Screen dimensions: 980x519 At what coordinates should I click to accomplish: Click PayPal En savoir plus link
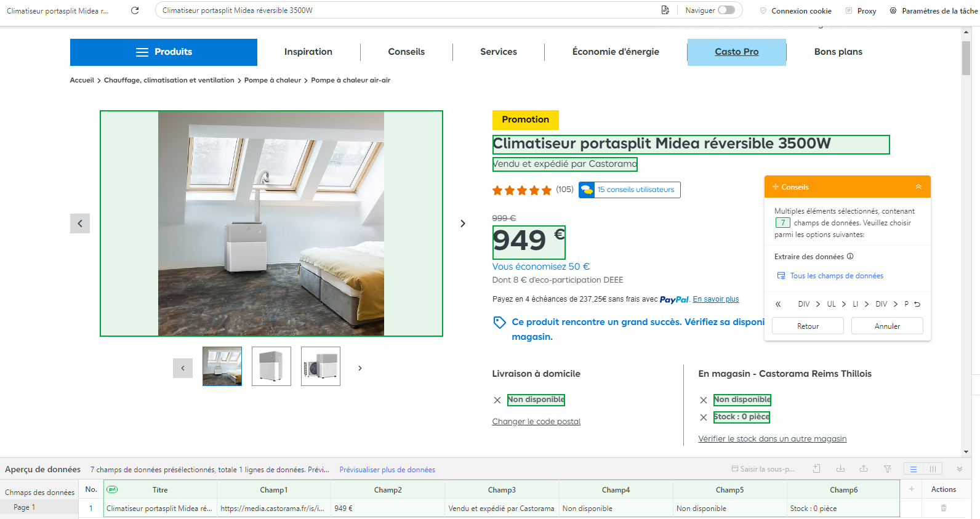tap(716, 299)
